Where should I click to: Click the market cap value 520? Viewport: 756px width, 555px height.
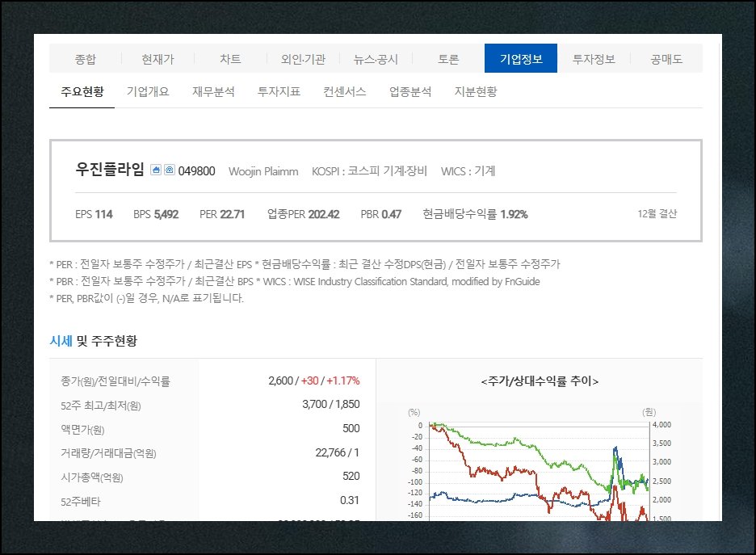[x=351, y=476]
